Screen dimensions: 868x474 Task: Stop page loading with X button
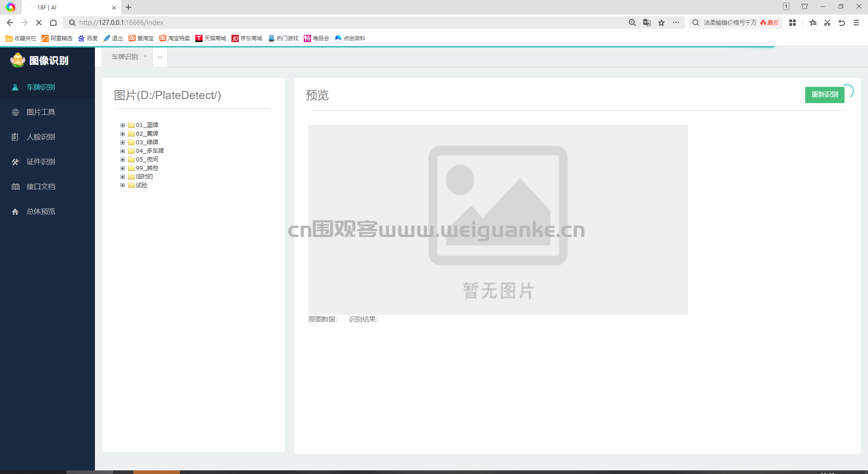click(39, 23)
